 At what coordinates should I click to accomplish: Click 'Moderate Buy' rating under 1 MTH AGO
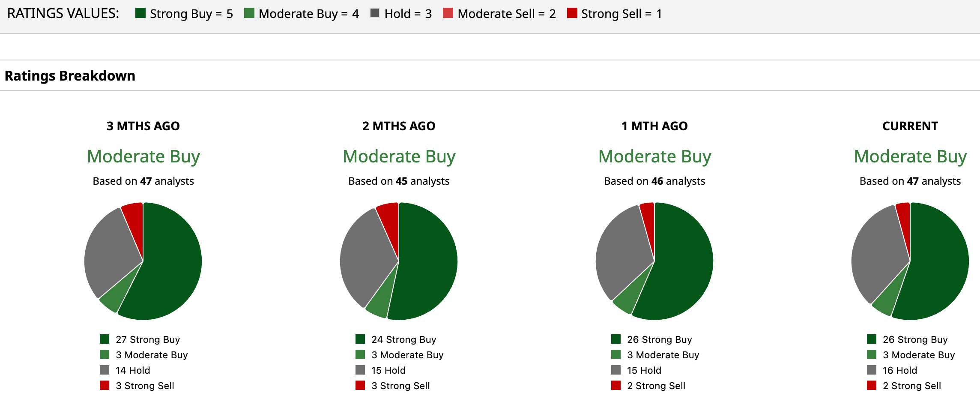click(654, 156)
